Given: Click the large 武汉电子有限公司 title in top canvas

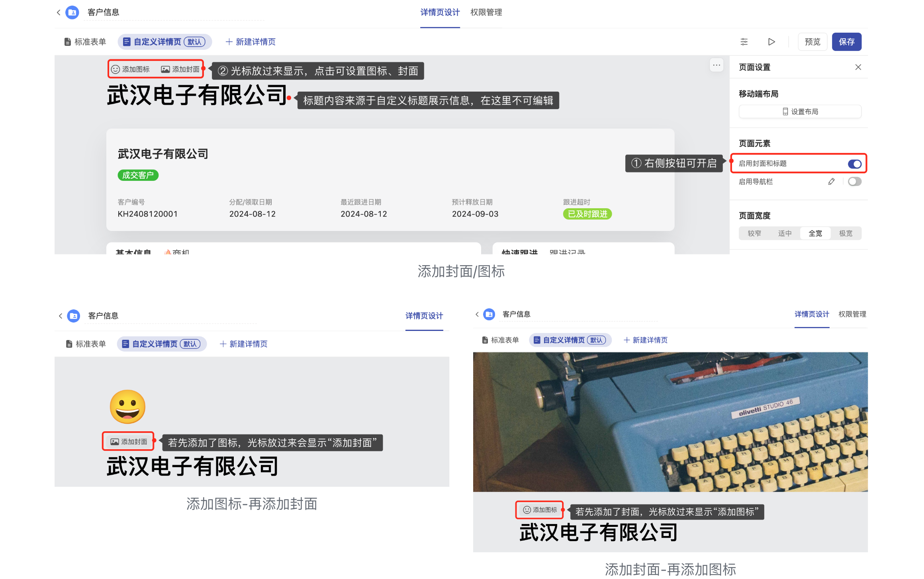Looking at the screenshot, I should coord(197,95).
